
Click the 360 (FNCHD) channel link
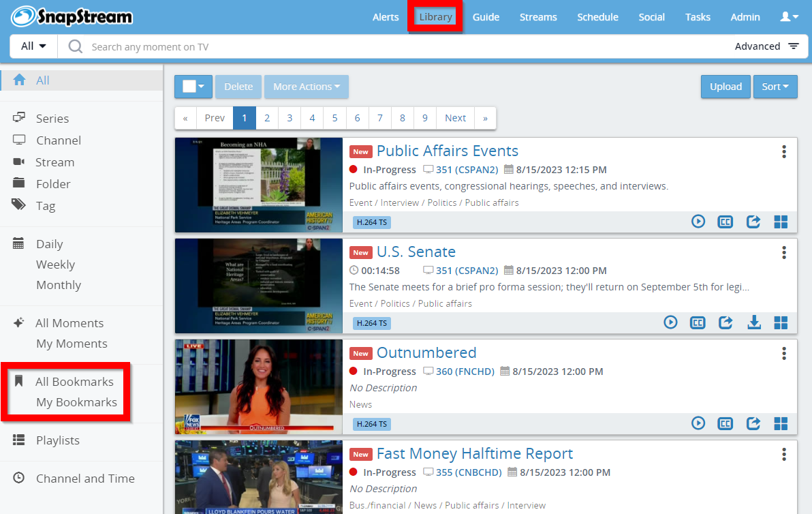(x=465, y=372)
